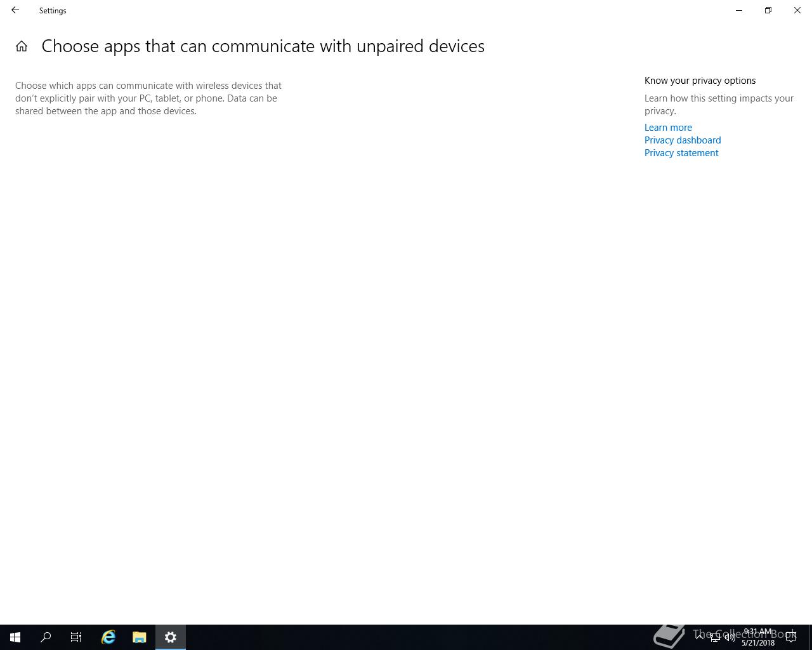
Task: Close the Settings window
Action: coord(797,10)
